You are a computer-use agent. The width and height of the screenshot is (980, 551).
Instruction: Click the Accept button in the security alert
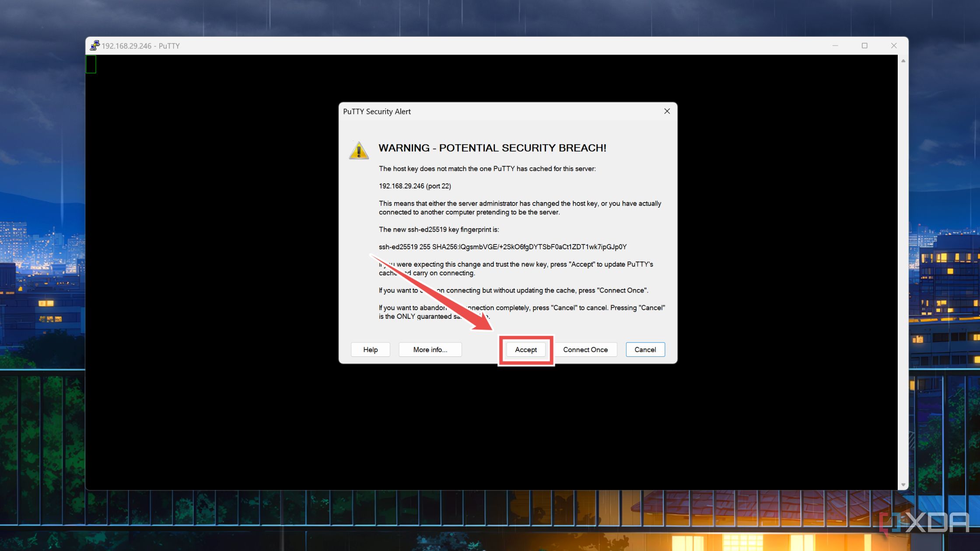pyautogui.click(x=526, y=349)
